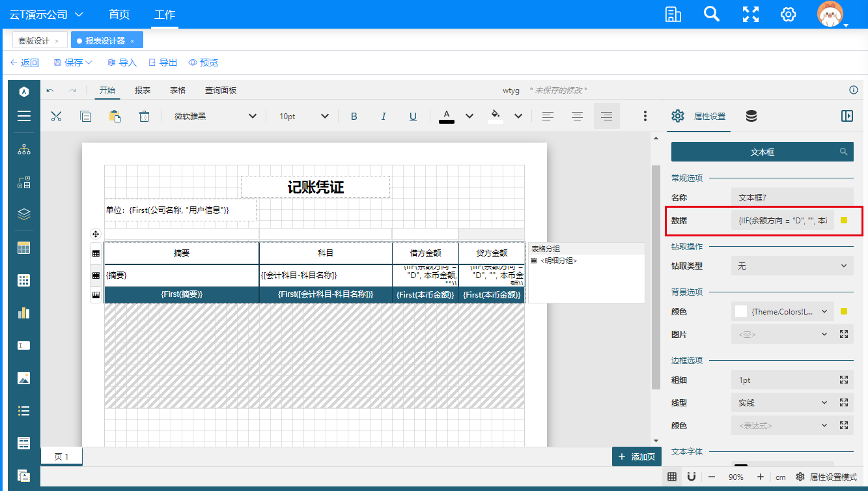
Task: Expand the 钻取类型 dropdown
Action: tap(791, 266)
